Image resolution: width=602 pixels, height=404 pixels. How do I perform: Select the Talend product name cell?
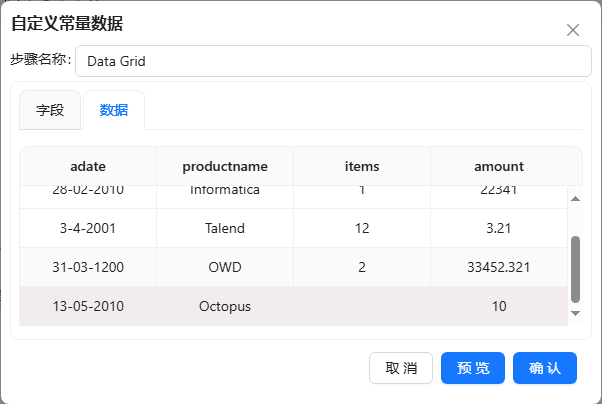[225, 228]
